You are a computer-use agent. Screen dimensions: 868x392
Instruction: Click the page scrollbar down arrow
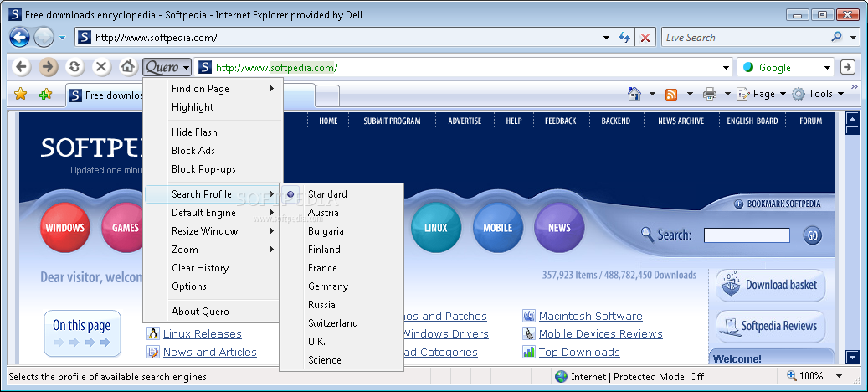coord(852,357)
